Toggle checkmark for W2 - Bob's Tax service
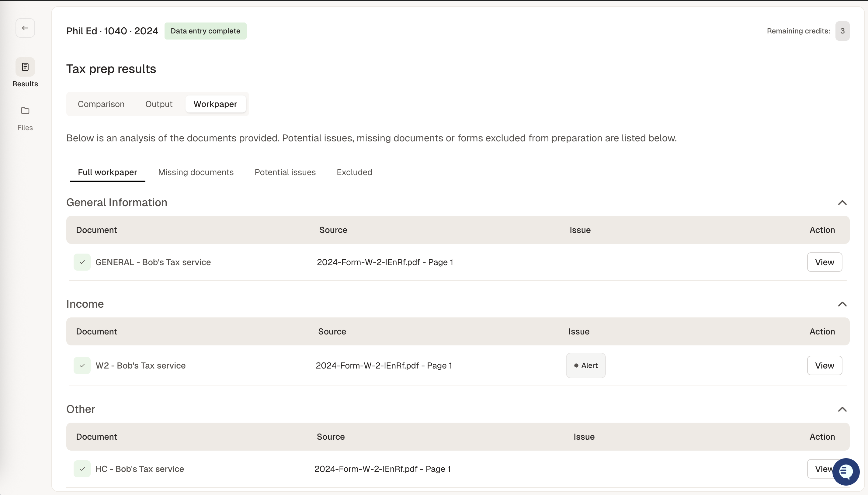Image resolution: width=868 pixels, height=495 pixels. point(82,365)
